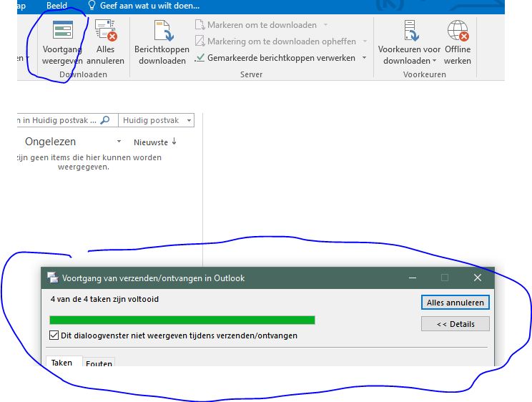
Task: Open the Beeld ribbon tab
Action: (x=56, y=6)
